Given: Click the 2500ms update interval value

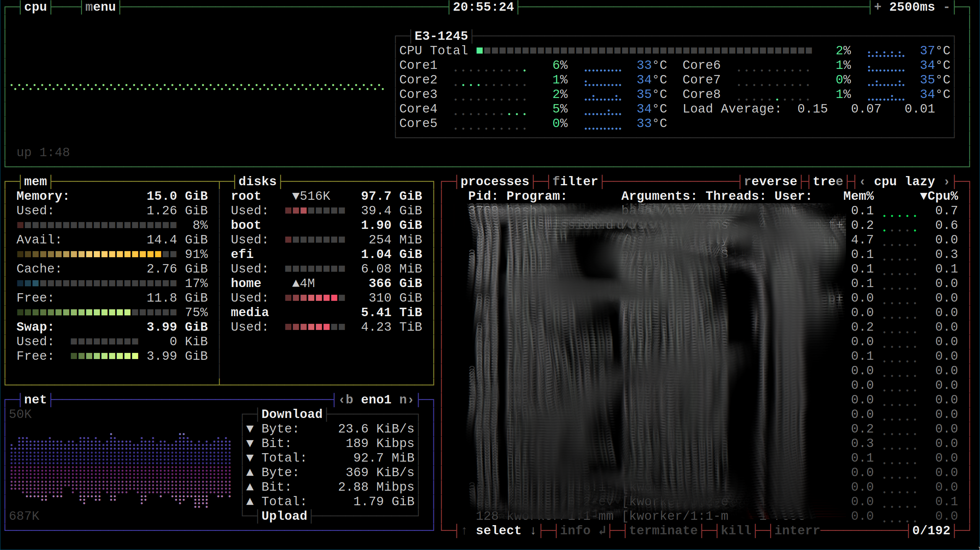Looking at the screenshot, I should pos(912,7).
